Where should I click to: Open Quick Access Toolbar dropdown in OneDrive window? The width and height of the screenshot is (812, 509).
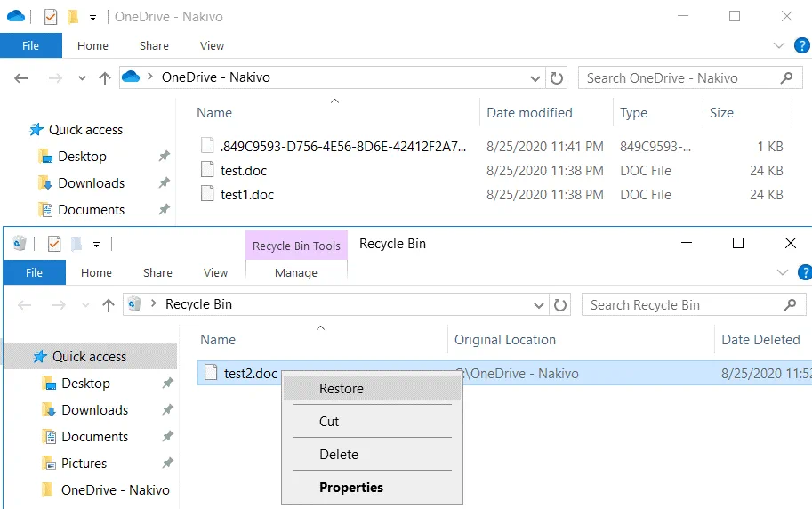[92, 18]
